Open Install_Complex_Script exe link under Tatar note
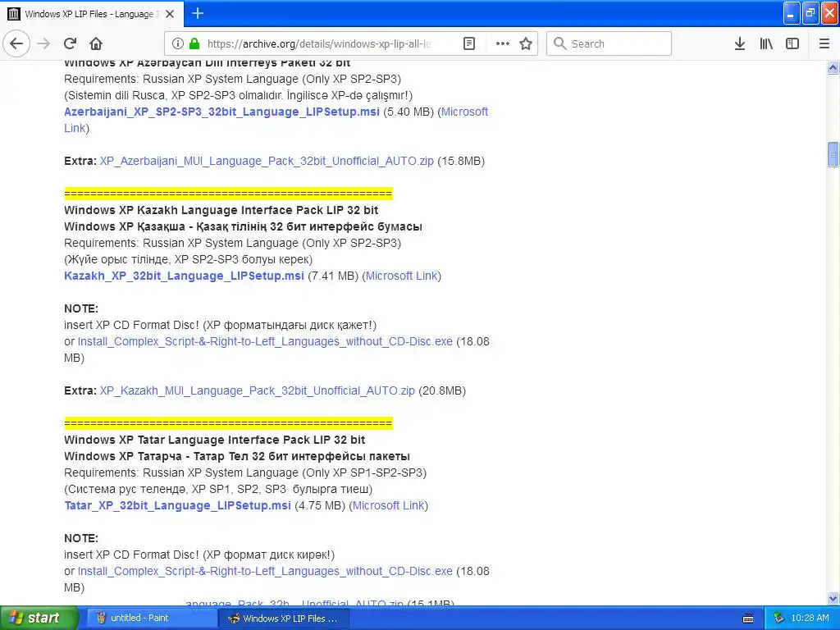Viewport: 840px width, 630px height. [x=265, y=572]
